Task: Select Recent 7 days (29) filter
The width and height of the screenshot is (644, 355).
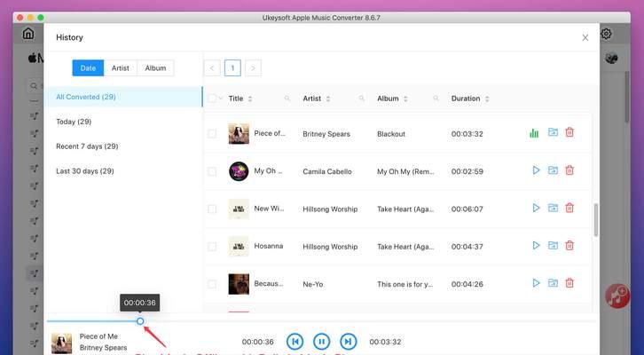Action: tap(123, 146)
